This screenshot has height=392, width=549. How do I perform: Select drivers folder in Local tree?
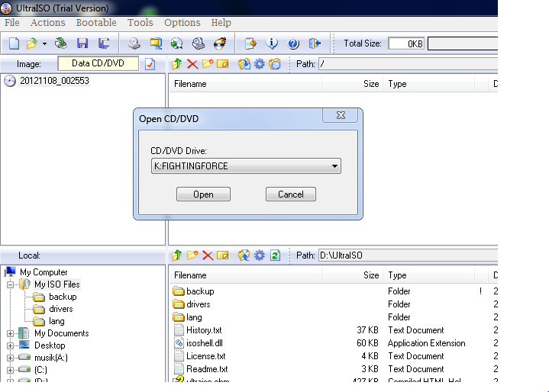(x=61, y=309)
